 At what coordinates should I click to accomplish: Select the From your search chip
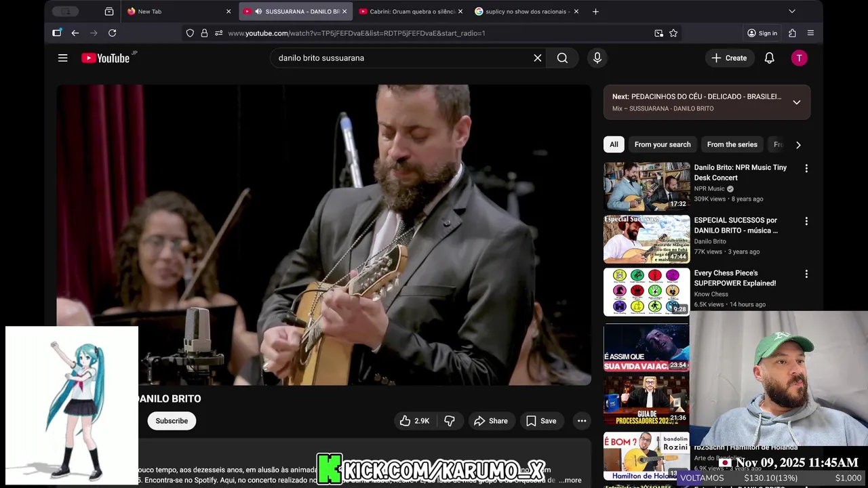click(x=663, y=144)
